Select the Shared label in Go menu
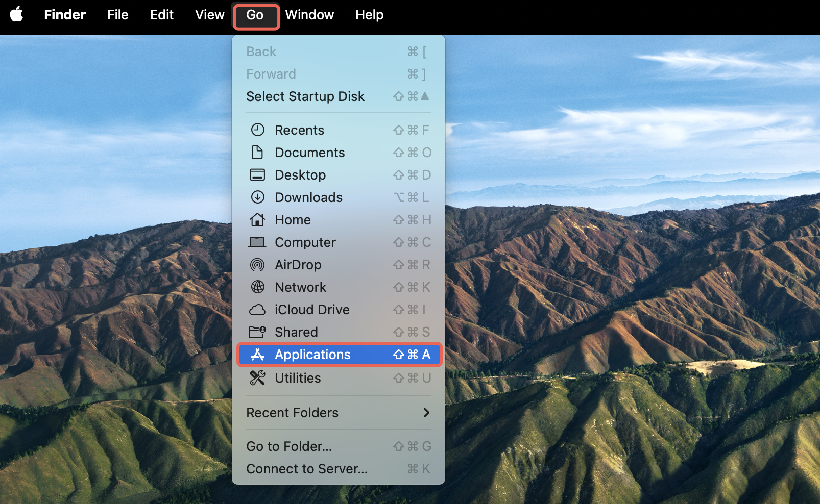820x504 pixels. (296, 332)
